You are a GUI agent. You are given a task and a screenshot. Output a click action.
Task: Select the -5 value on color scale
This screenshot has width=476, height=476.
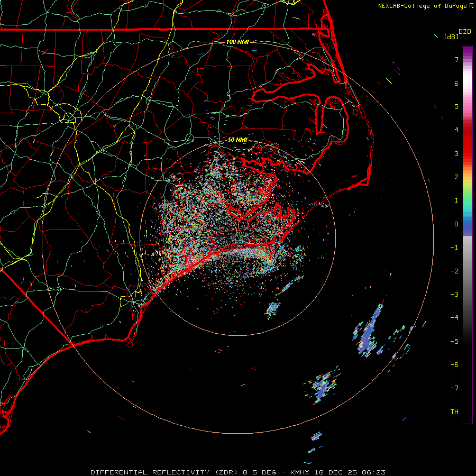(x=454, y=342)
